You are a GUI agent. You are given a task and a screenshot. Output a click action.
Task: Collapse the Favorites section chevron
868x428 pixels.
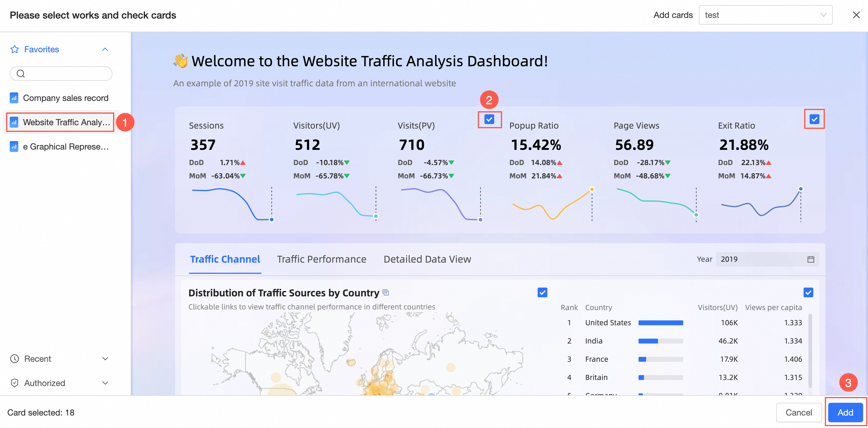(105, 50)
